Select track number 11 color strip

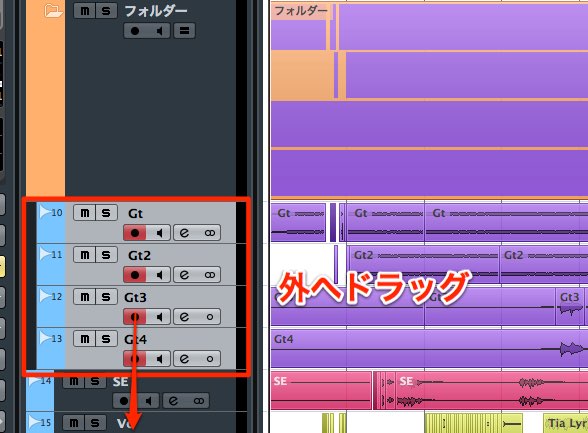(x=51, y=265)
